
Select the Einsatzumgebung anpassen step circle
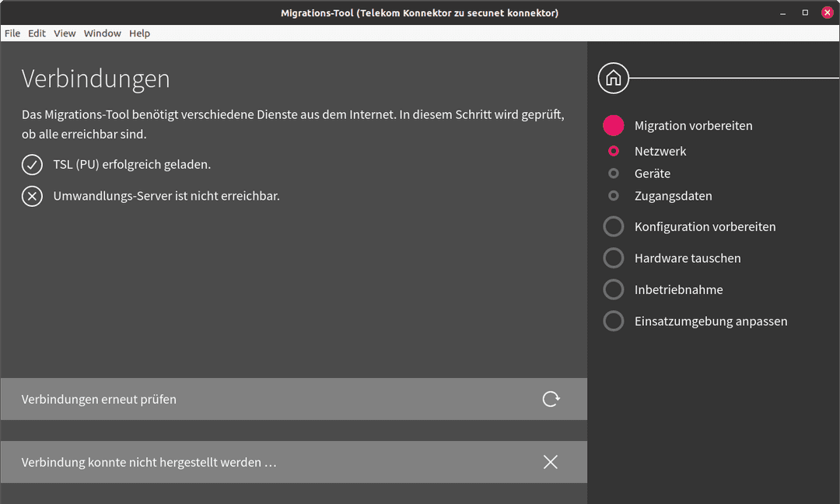coord(614,321)
